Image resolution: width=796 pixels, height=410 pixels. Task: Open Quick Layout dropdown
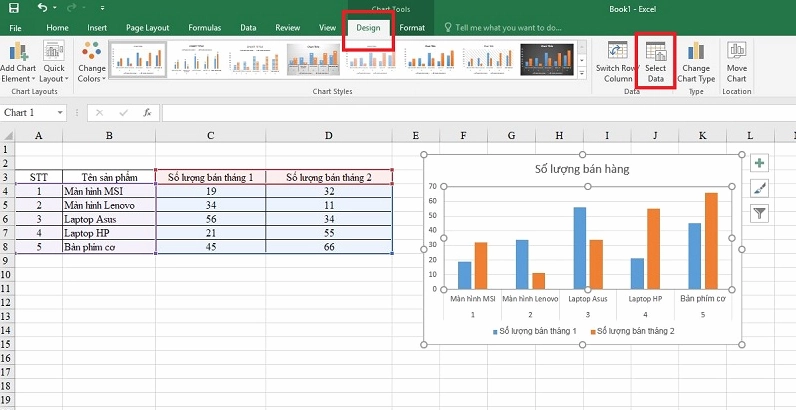(x=54, y=62)
